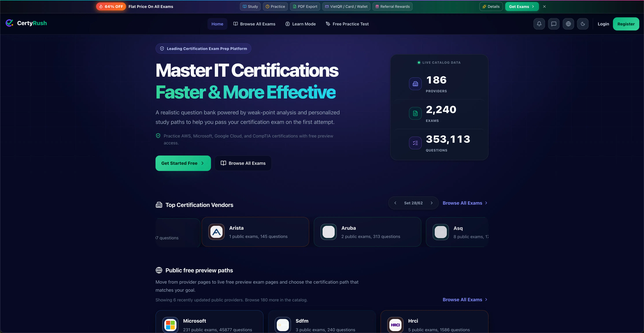Open Learn Mode in navigation bar
644x333 pixels.
coord(300,24)
